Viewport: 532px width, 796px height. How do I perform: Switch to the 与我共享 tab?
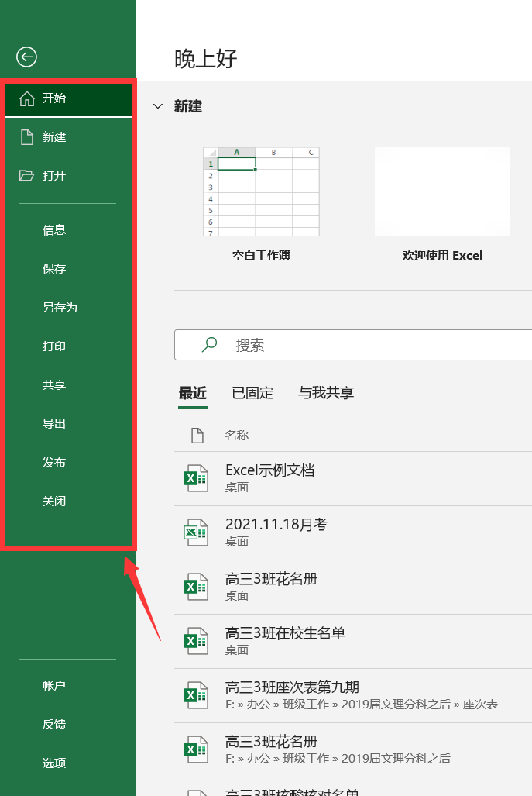coord(325,393)
